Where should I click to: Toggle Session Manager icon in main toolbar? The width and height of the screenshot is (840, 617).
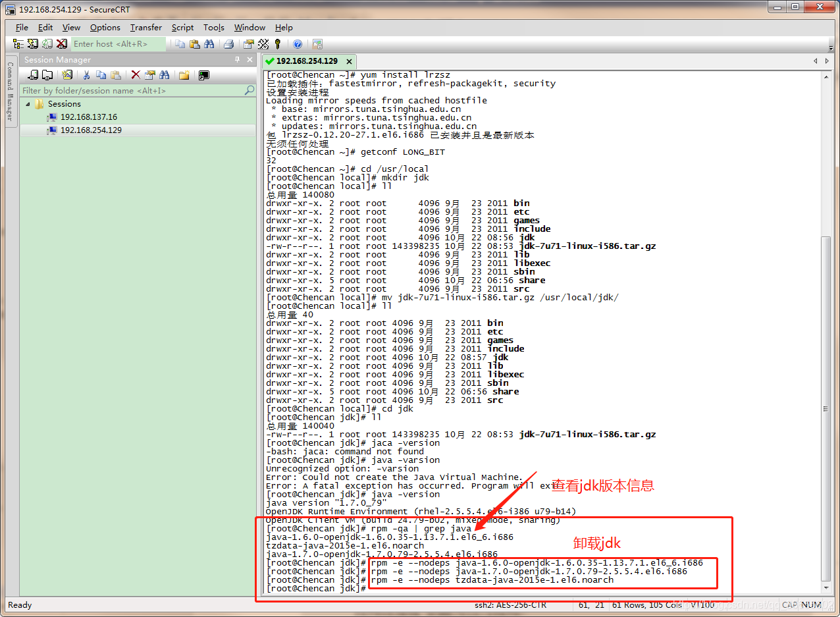pos(18,44)
